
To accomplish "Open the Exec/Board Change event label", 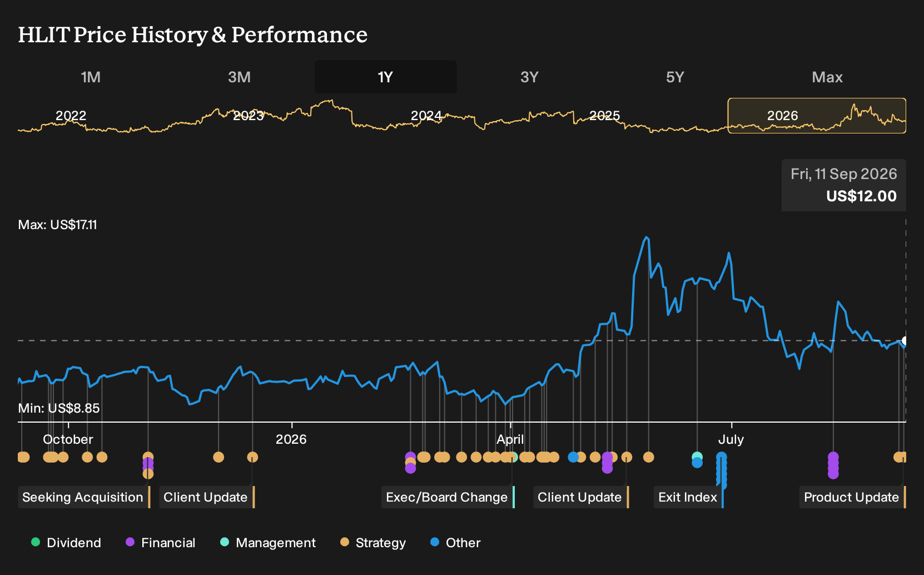I will 448,497.
